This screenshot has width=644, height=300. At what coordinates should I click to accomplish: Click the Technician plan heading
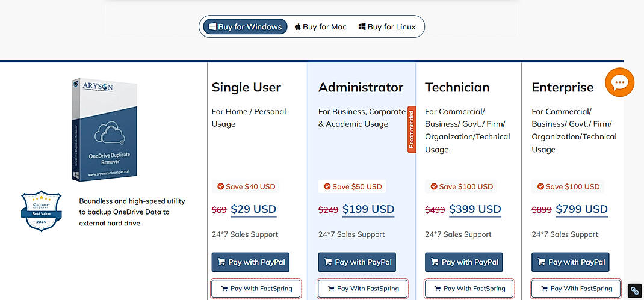click(457, 87)
